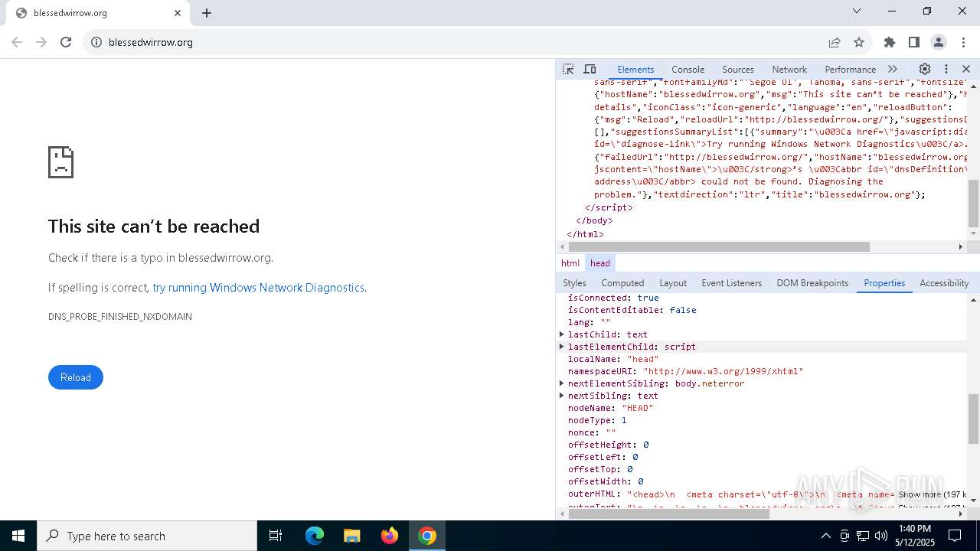The height and width of the screenshot is (551, 980).
Task: Switch to Console panel
Action: click(x=688, y=69)
